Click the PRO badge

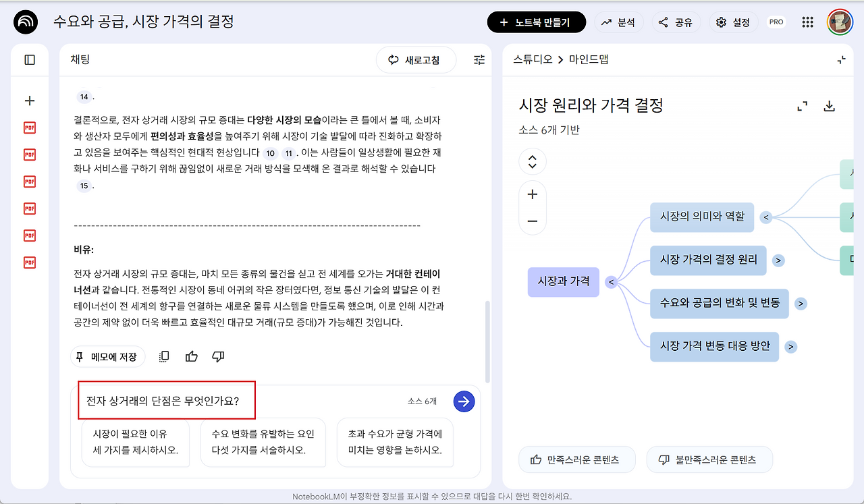tap(776, 22)
